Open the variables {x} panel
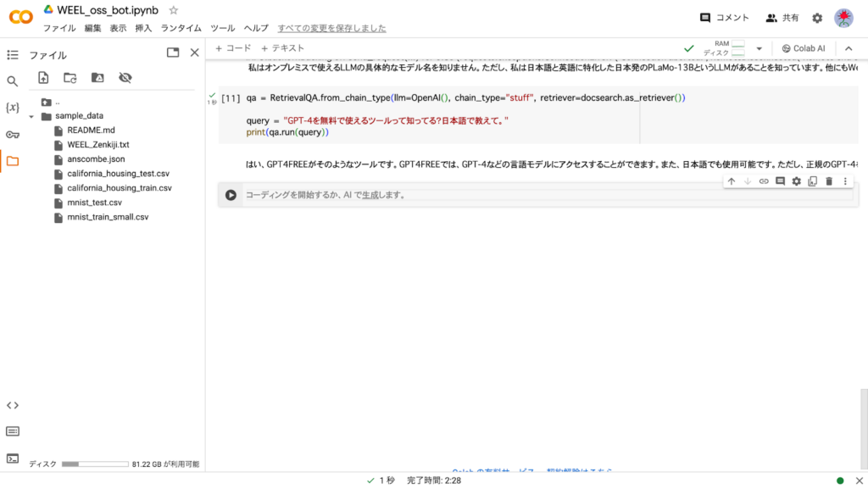 (x=12, y=108)
